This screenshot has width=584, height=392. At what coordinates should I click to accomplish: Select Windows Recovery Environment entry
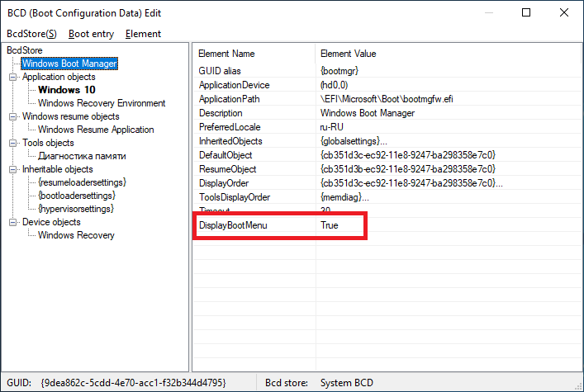click(x=102, y=103)
